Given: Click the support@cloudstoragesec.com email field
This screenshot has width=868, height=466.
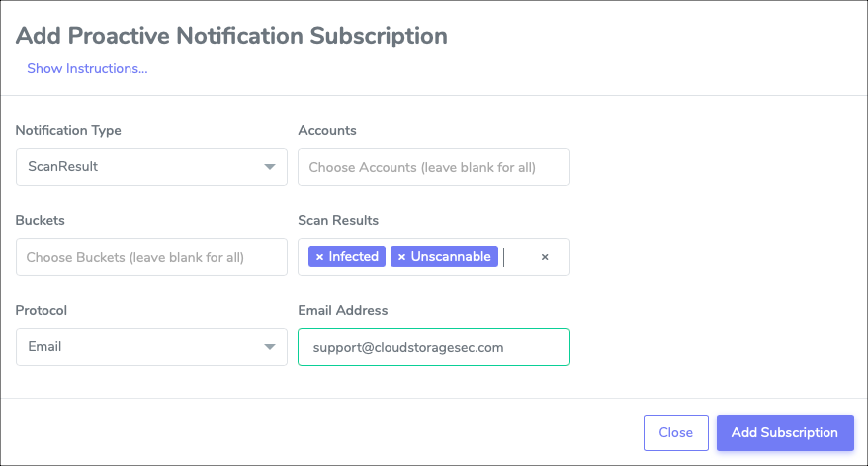Looking at the screenshot, I should (x=434, y=347).
